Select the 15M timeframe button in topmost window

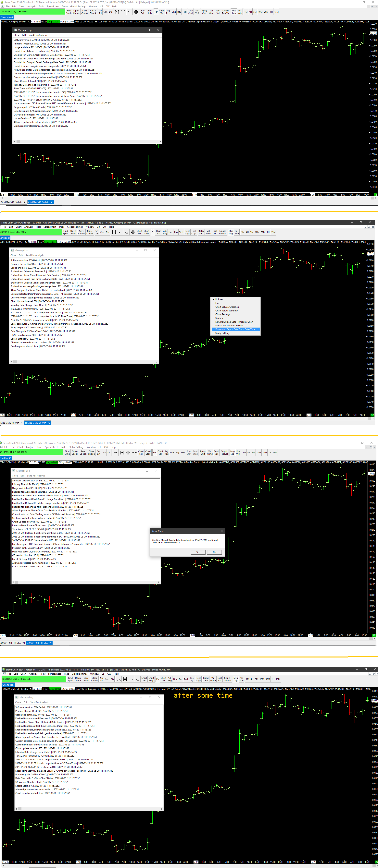coord(276,12)
